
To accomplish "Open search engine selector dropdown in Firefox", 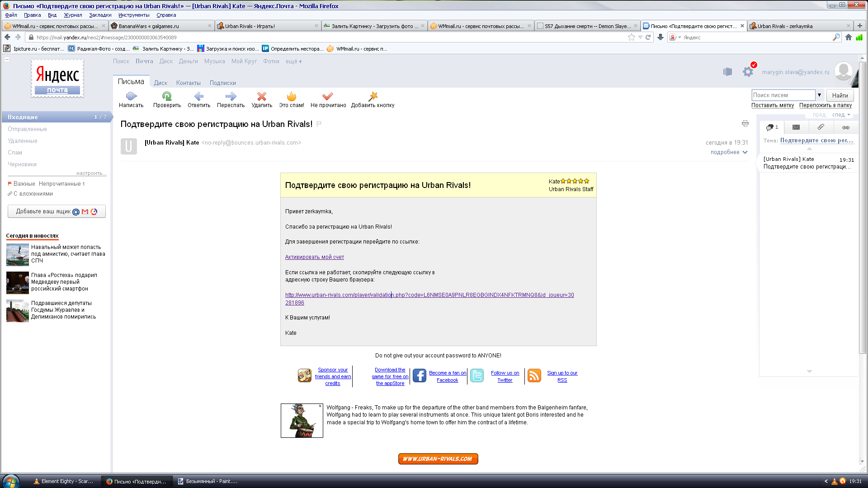I will (675, 38).
